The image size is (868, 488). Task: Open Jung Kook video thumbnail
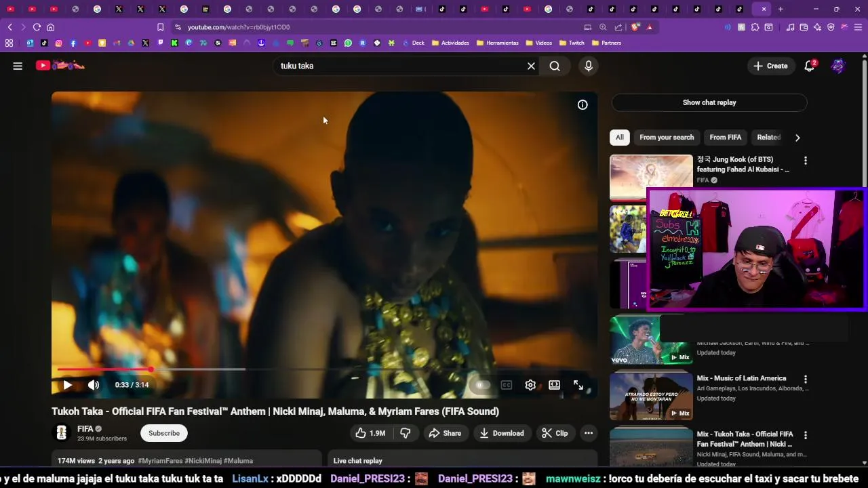click(651, 178)
